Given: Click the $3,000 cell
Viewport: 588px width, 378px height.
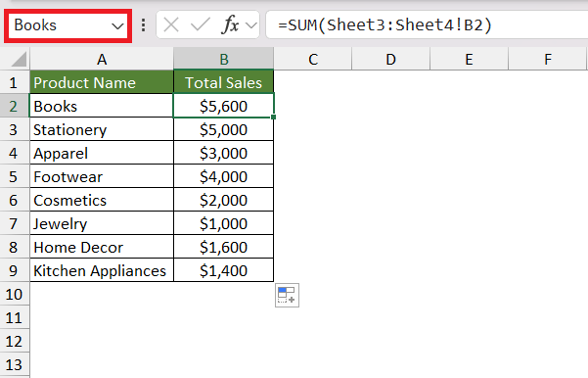Looking at the screenshot, I should coord(223,153).
